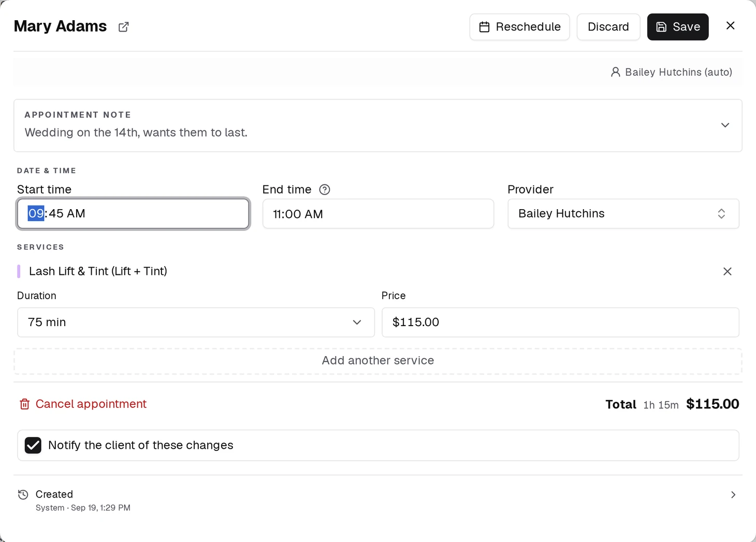Click the 1h 15m total duration
This screenshot has width=756, height=542.
tap(661, 405)
